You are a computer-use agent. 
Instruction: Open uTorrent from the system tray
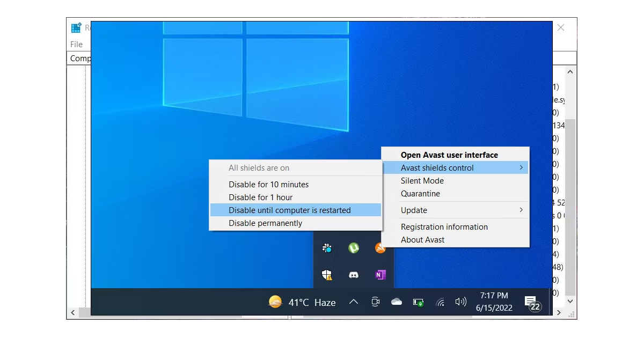(x=354, y=248)
